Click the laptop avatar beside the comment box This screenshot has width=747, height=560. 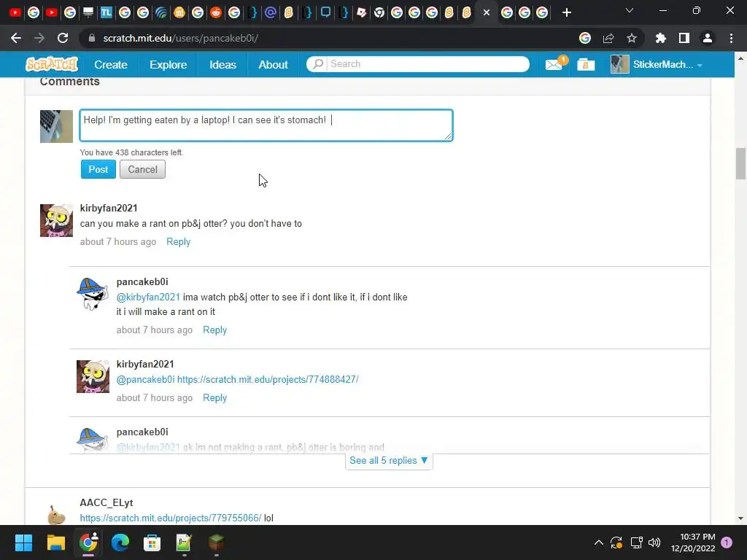click(56, 126)
